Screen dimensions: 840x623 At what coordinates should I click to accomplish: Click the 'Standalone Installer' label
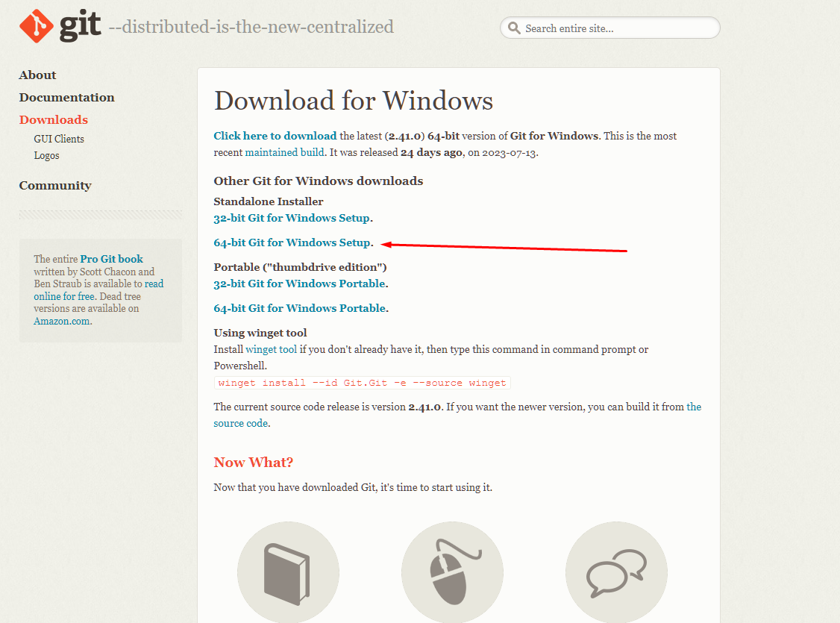point(269,201)
